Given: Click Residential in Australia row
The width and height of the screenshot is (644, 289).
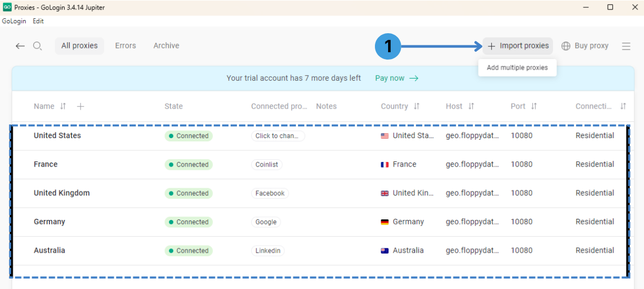Looking at the screenshot, I should pos(595,251).
